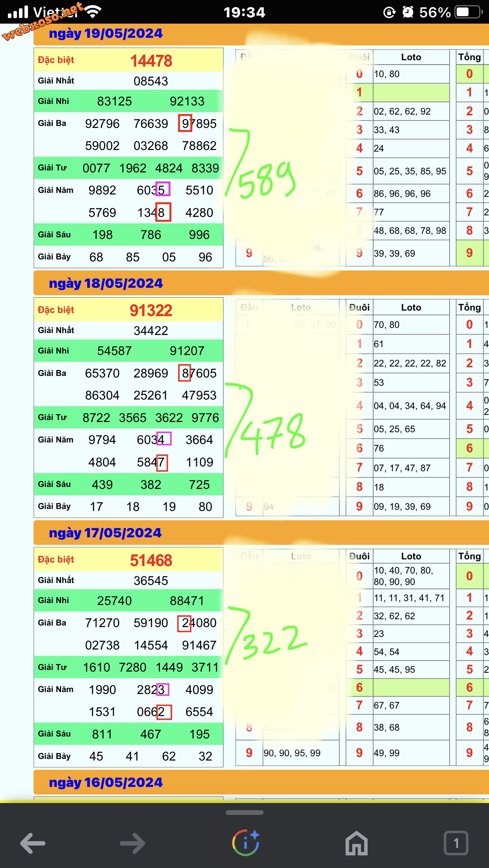Image resolution: width=489 pixels, height=868 pixels.
Task: Select loto cell 22, 22, 22, 22, 82
Action: pos(410,363)
